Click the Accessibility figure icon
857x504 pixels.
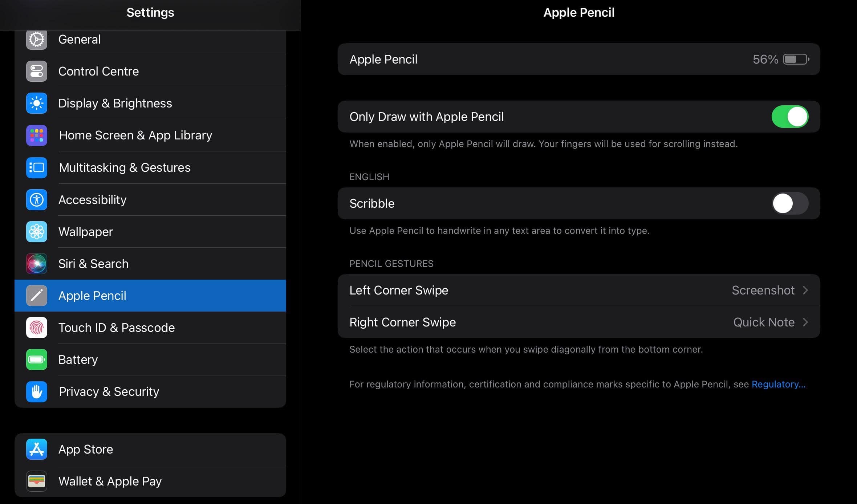(x=37, y=200)
